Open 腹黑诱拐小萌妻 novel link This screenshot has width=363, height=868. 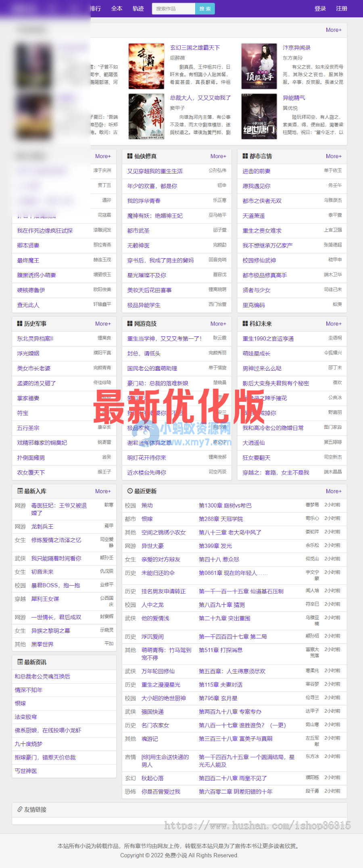click(x=36, y=275)
